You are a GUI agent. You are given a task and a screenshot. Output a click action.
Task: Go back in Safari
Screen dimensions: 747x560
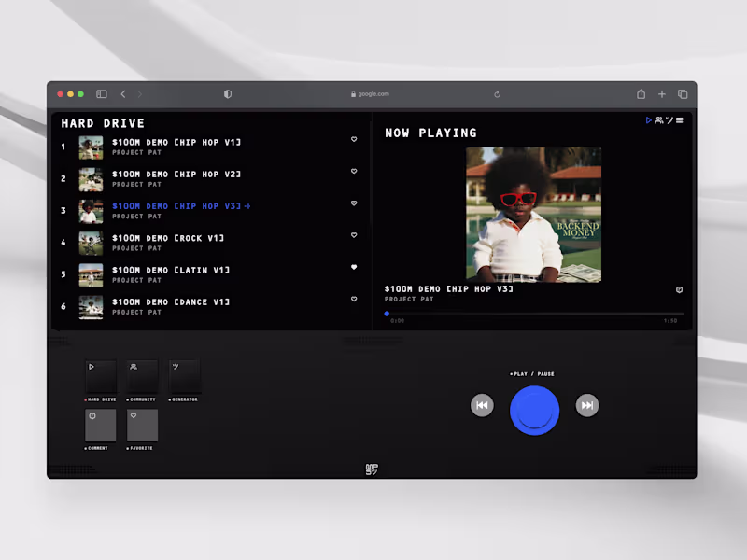(123, 94)
